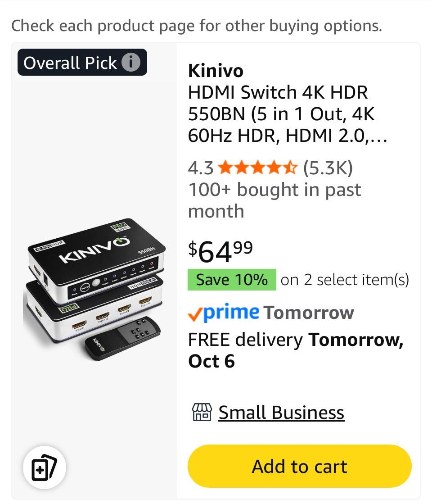Tap the 4.3 rating number

point(200,168)
